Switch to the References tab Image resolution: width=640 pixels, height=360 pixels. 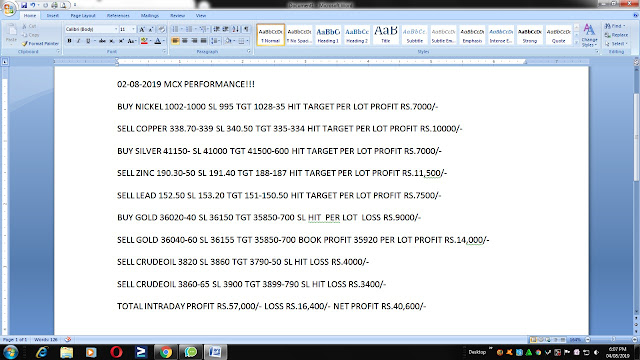click(x=118, y=16)
